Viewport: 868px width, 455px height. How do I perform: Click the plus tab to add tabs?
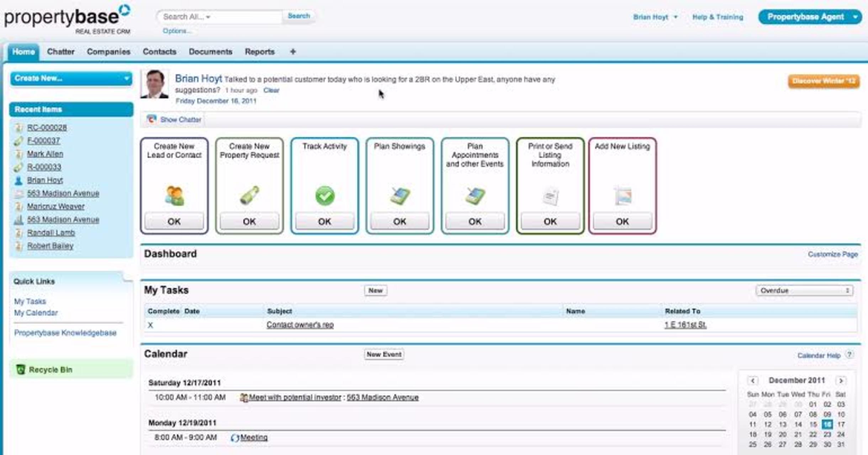(293, 52)
